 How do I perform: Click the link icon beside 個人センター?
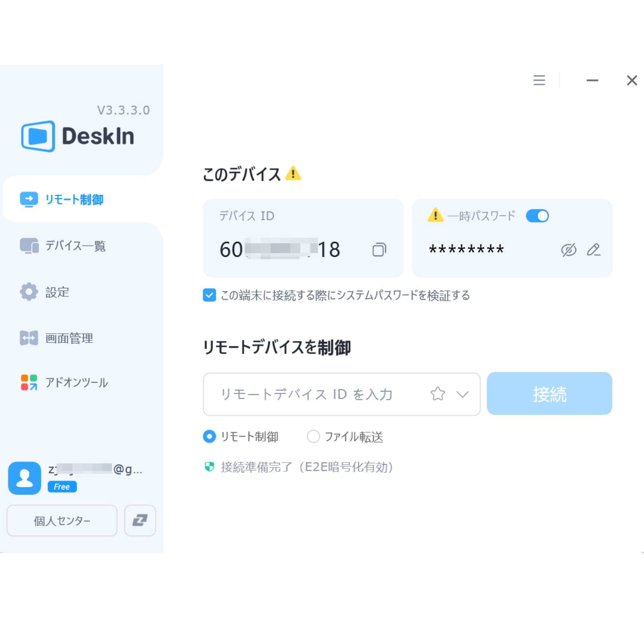[140, 520]
